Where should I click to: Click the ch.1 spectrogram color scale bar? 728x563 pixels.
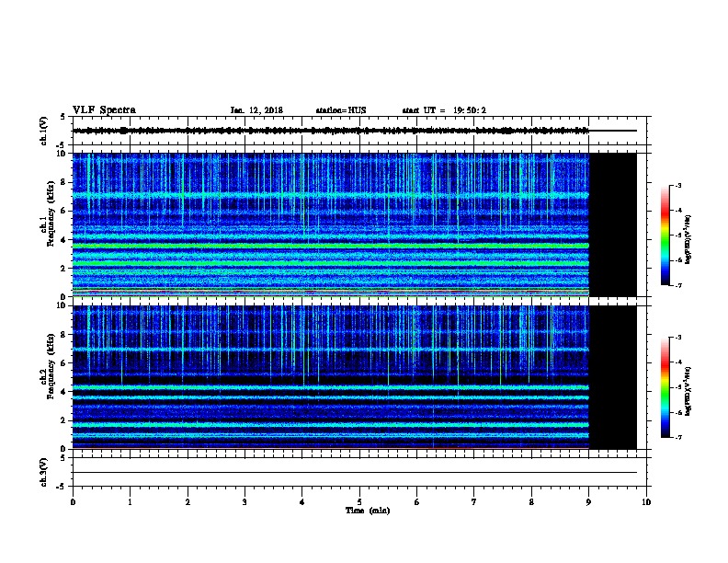[x=665, y=236]
